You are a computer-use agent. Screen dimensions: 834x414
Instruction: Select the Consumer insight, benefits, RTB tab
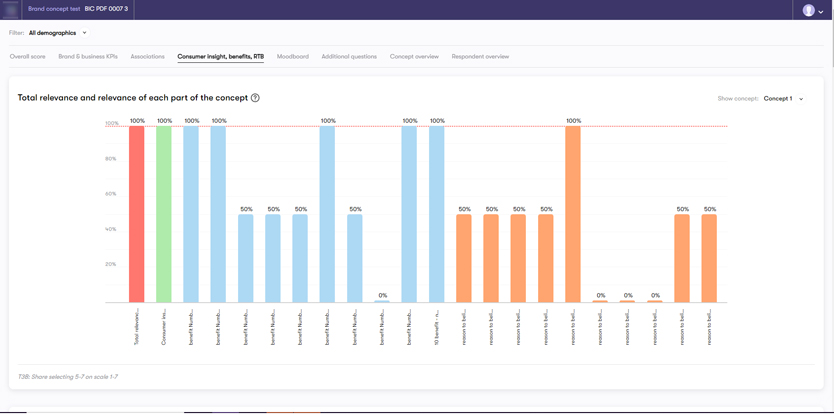pos(221,57)
